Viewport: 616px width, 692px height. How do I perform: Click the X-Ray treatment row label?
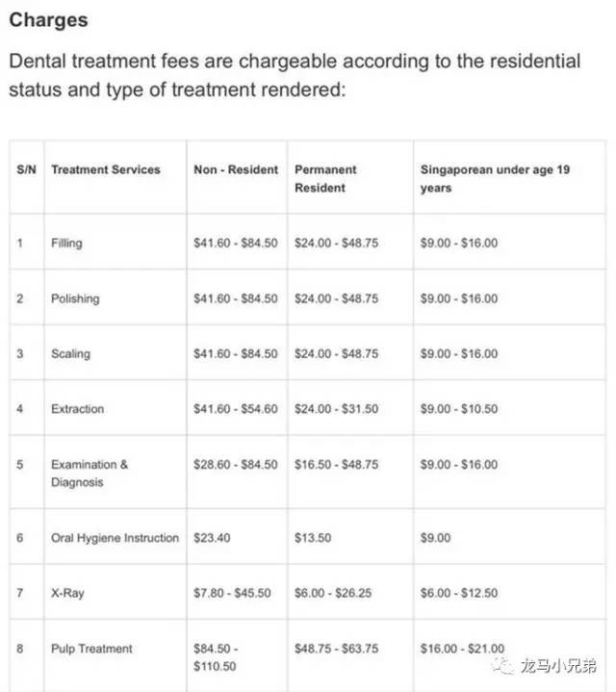click(67, 593)
